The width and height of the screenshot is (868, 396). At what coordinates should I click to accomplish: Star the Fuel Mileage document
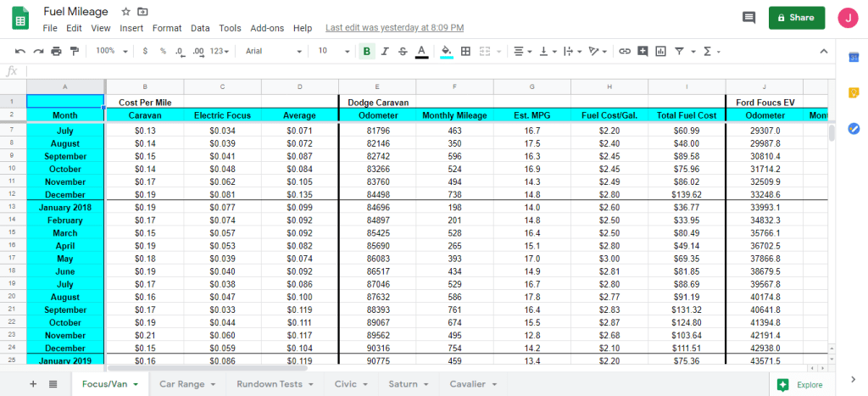pos(125,12)
